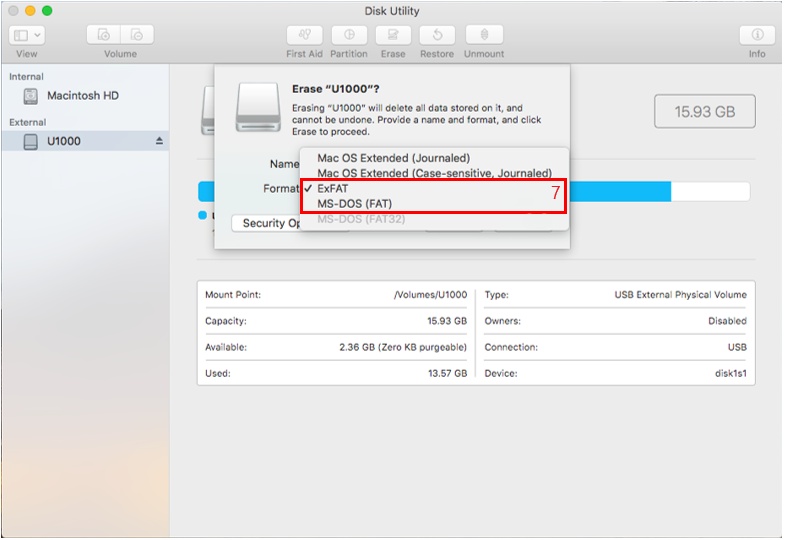Choose Mac OS Extended (Case-sensitive, Journaled)
Viewport: 795px width, 540px height.
pyautogui.click(x=434, y=173)
